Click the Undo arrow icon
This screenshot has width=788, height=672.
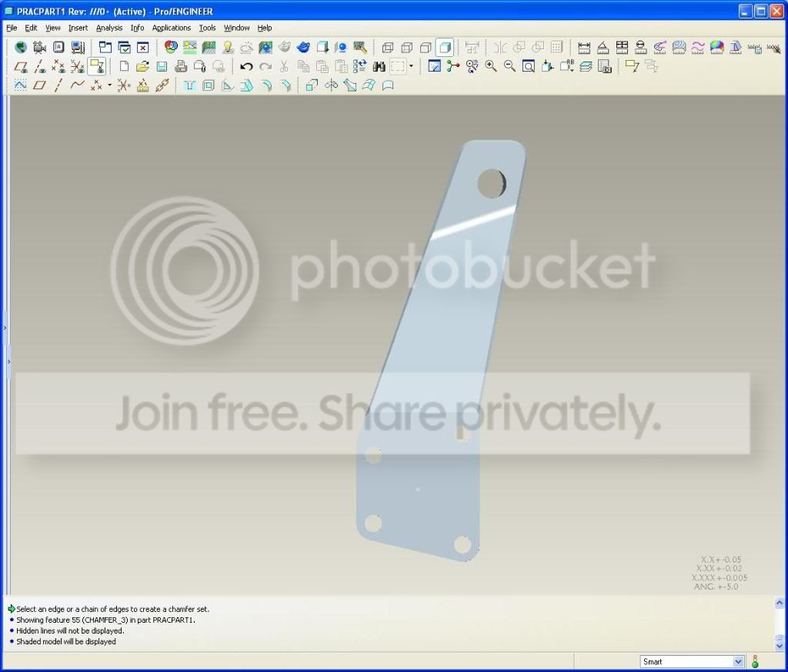pos(245,66)
